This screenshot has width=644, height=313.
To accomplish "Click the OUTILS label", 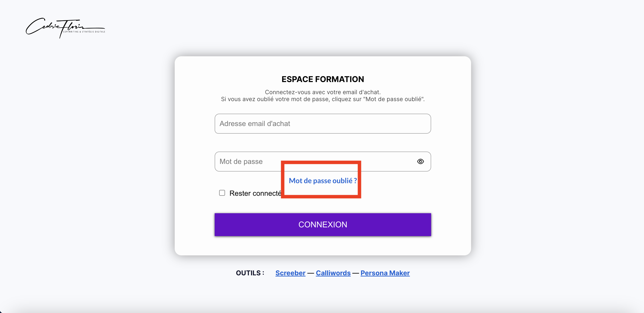I will pos(250,273).
